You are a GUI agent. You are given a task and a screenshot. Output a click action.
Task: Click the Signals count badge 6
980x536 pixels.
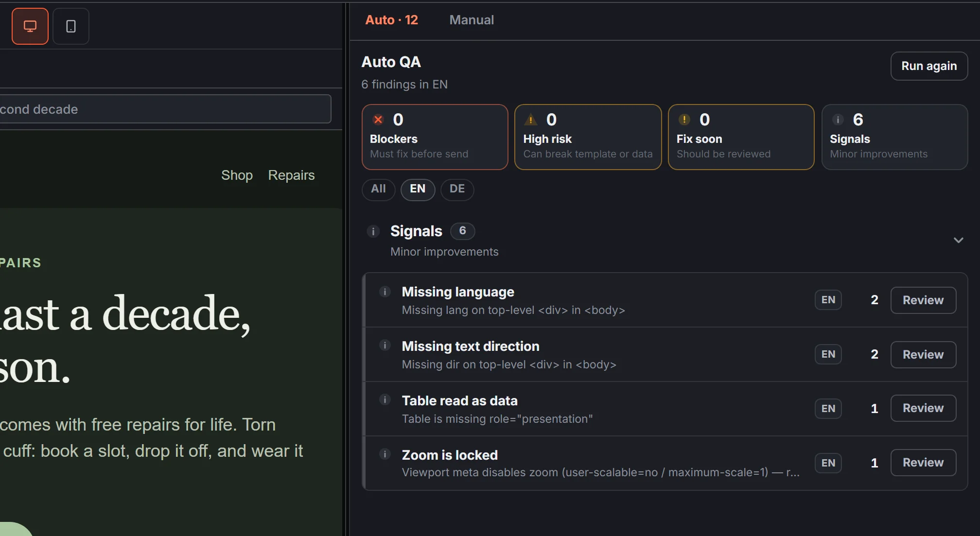(462, 231)
